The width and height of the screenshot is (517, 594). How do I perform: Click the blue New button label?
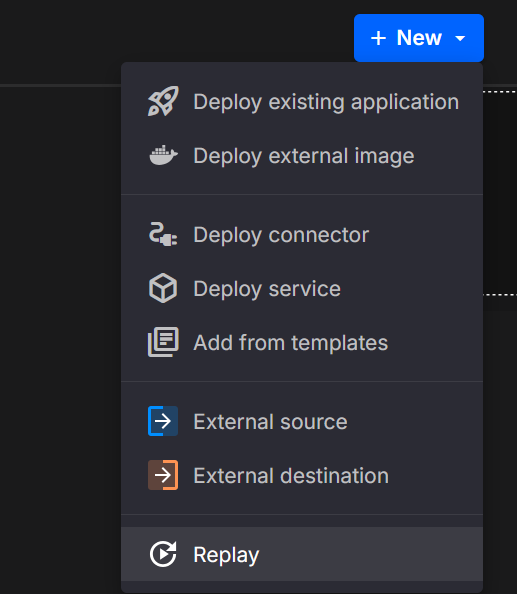419,38
